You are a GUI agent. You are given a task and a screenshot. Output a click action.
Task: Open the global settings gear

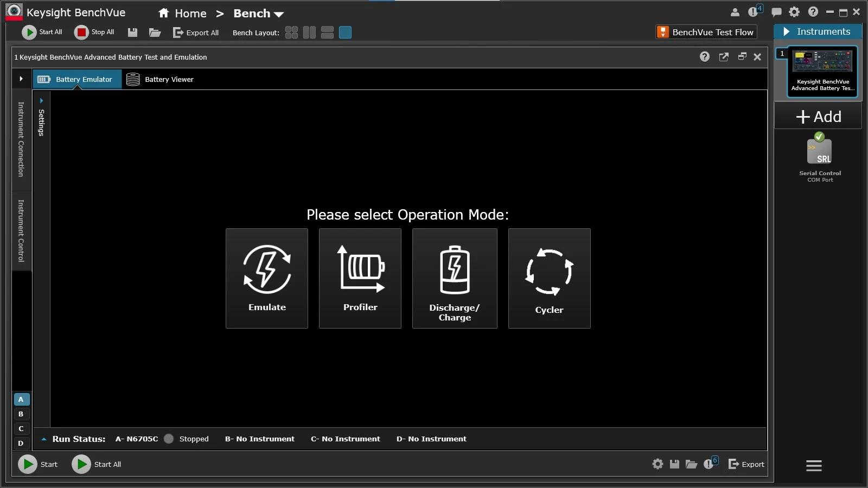(794, 12)
